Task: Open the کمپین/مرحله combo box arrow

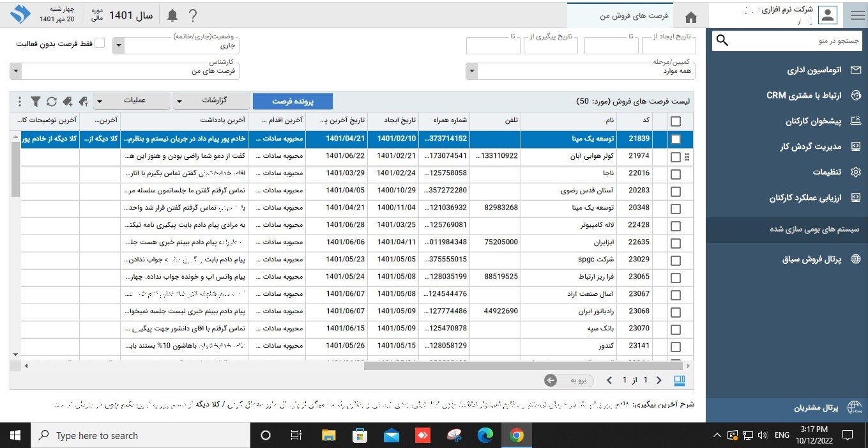Action: click(x=471, y=72)
